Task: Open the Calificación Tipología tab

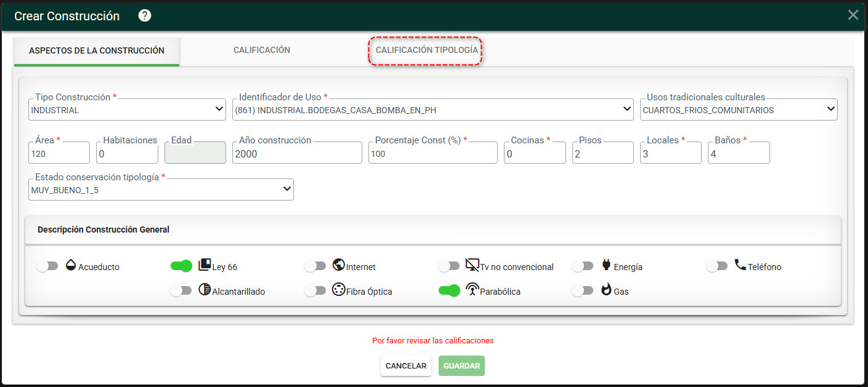Action: point(426,50)
